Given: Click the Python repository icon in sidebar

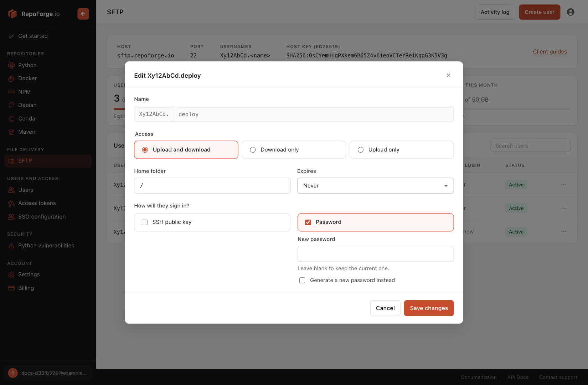Looking at the screenshot, I should 11,65.
